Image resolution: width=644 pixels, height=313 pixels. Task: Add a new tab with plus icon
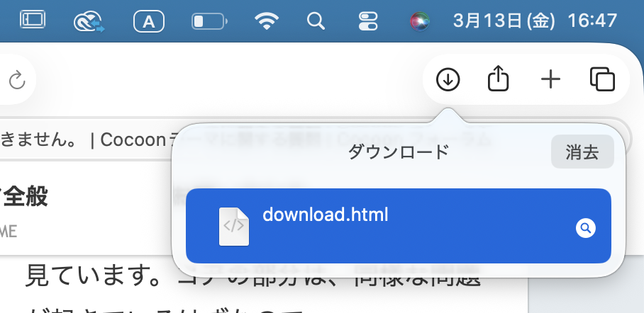pyautogui.click(x=550, y=79)
